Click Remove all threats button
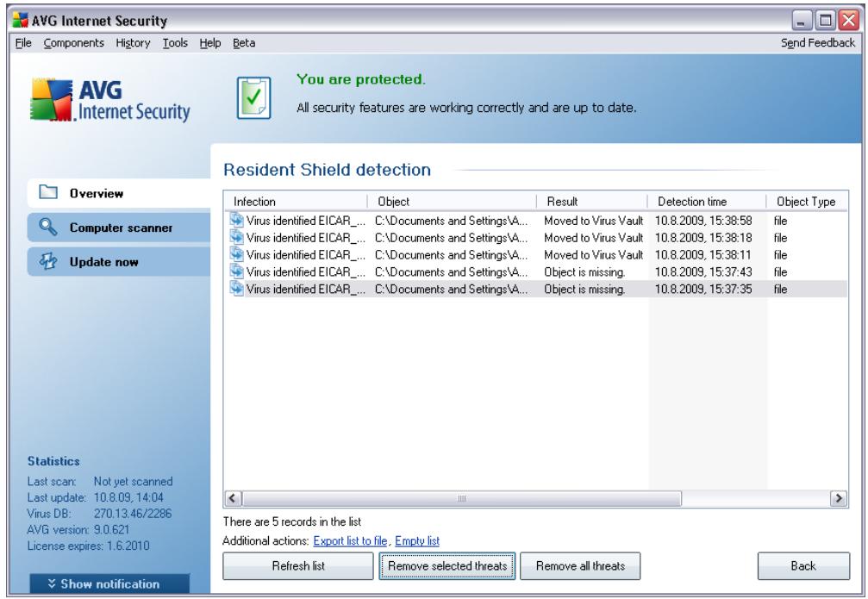 580,565
